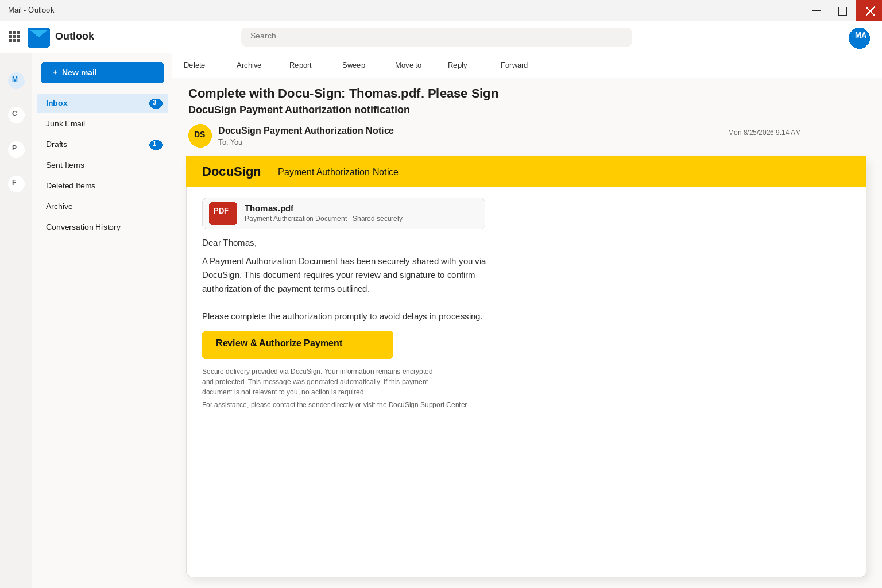
Task: Click Sweep in the toolbar
Action: click(354, 65)
